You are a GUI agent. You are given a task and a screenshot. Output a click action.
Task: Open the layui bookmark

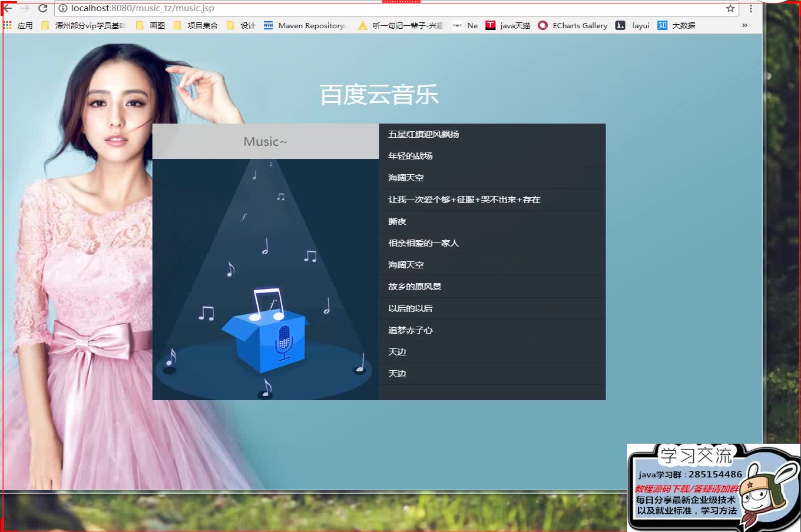[x=632, y=25]
